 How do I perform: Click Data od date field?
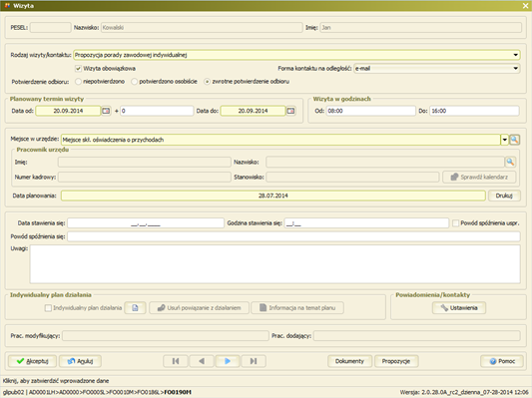tap(68, 111)
